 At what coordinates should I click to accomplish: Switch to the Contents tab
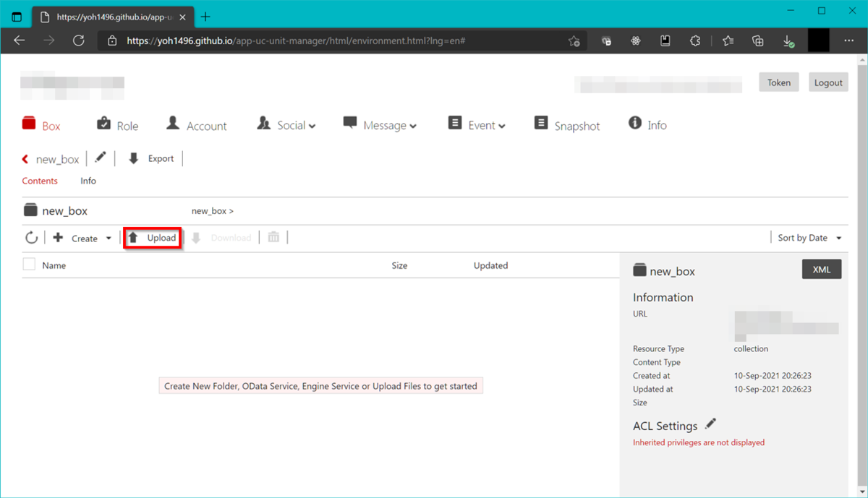tap(40, 181)
